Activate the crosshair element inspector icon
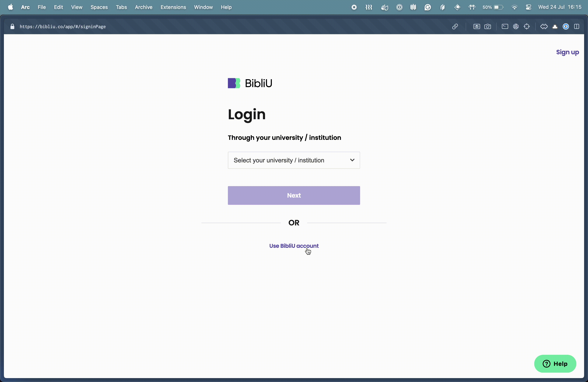Screen dimensions: 588x382 click(527, 26)
